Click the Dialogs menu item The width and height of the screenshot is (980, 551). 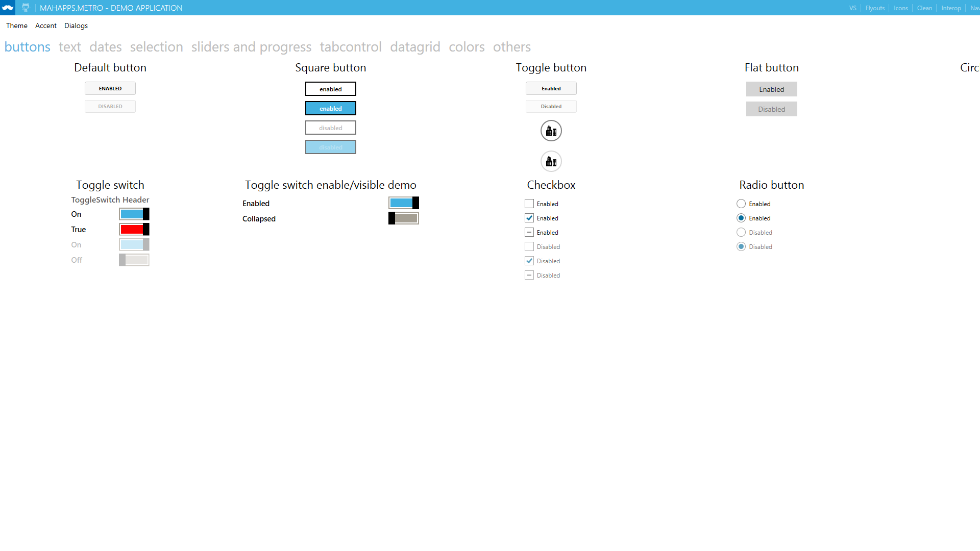pyautogui.click(x=76, y=26)
